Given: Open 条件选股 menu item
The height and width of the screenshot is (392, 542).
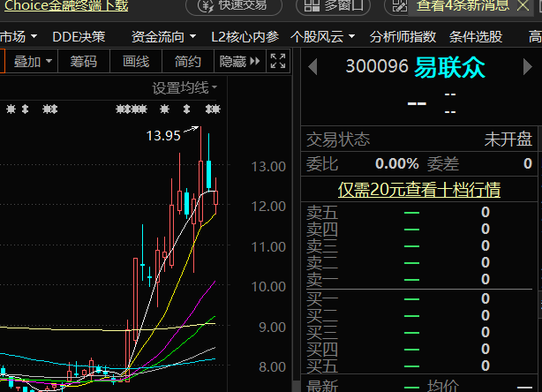Looking at the screenshot, I should (476, 37).
